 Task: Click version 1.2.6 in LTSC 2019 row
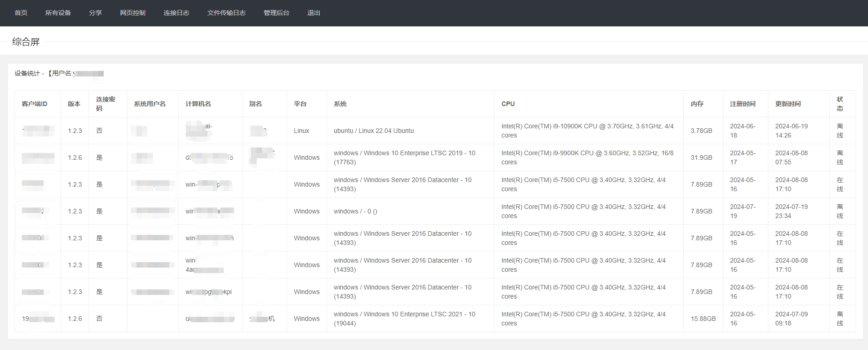click(x=75, y=157)
